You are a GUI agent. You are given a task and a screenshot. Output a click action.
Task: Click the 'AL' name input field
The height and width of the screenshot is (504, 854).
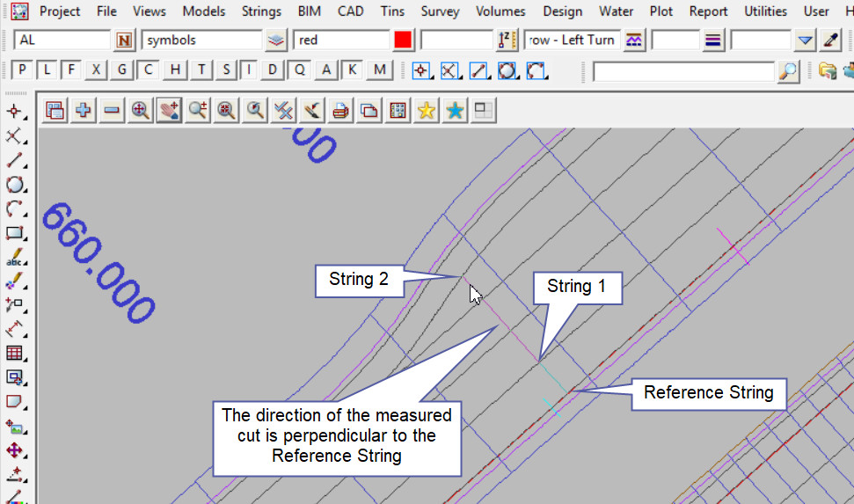click(x=62, y=40)
